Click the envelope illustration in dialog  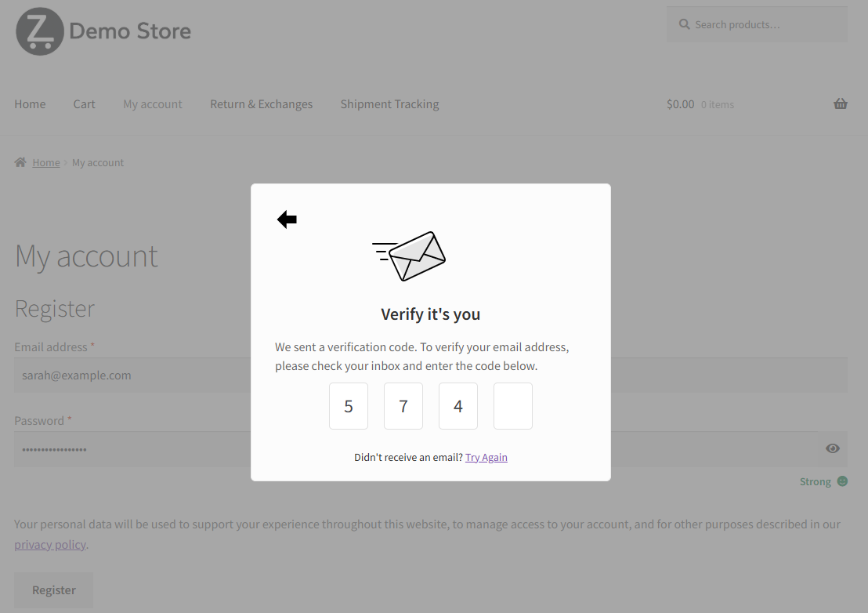pos(409,256)
